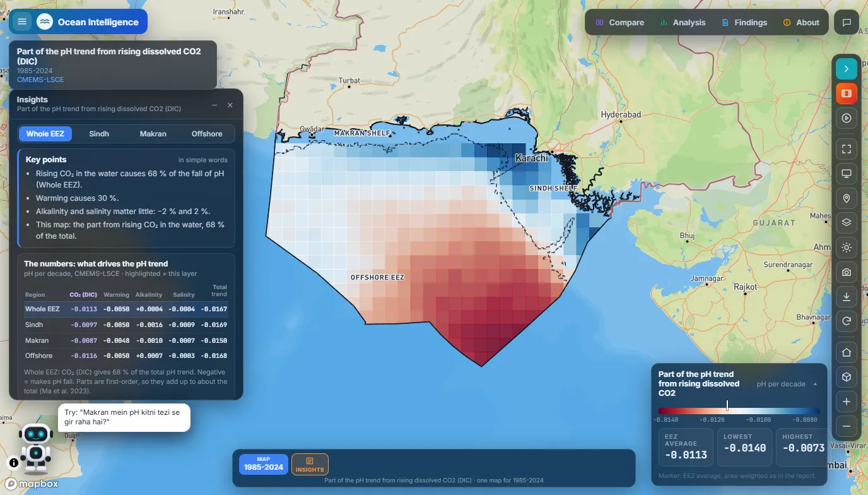Click the refresh rotate icon
868x495 pixels.
click(x=847, y=321)
